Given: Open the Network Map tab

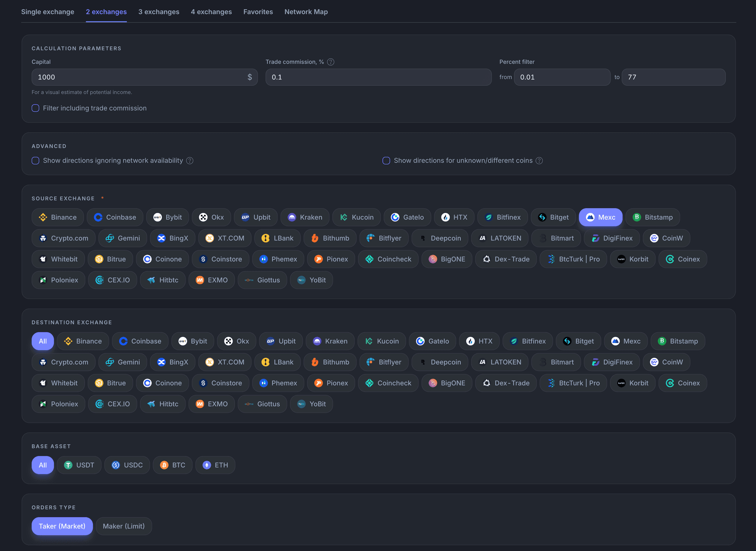Looking at the screenshot, I should coord(306,12).
